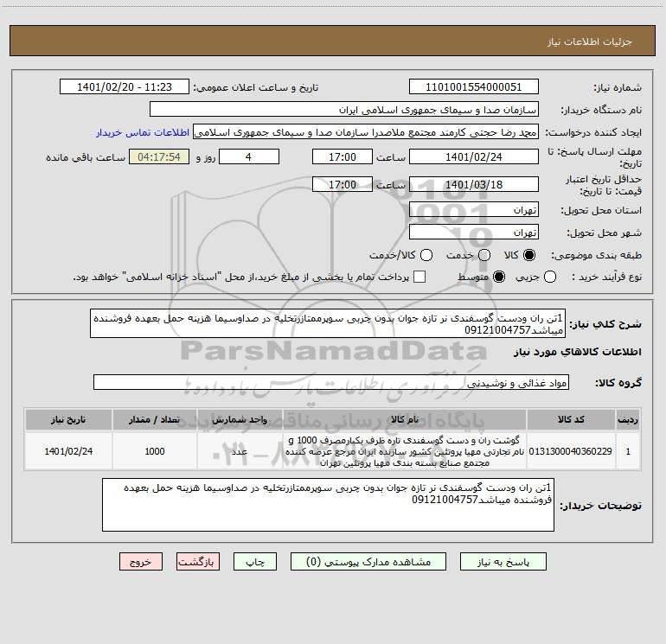Click the مشاهده مدارک پیوستی button

[x=368, y=562]
